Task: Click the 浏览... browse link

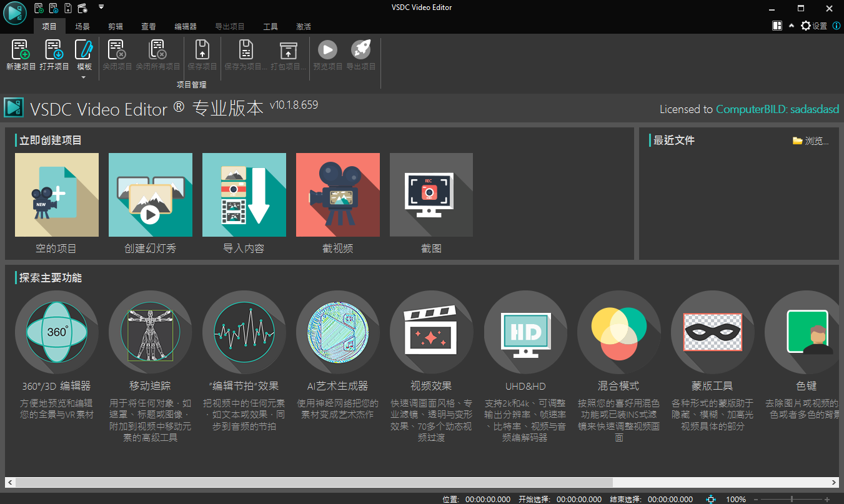Action: [811, 141]
